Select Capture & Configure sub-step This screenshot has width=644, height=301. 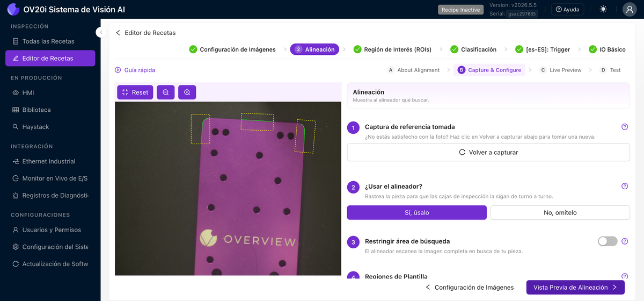pyautogui.click(x=489, y=70)
